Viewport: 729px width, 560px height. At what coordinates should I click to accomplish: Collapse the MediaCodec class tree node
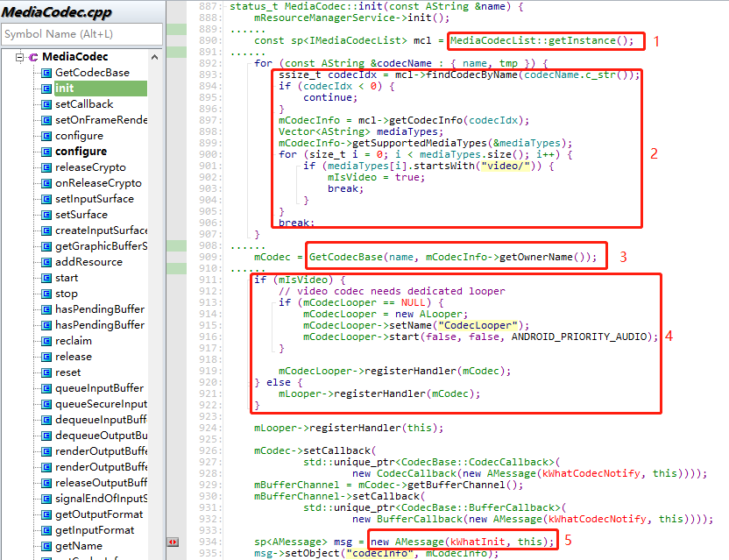coord(19,57)
